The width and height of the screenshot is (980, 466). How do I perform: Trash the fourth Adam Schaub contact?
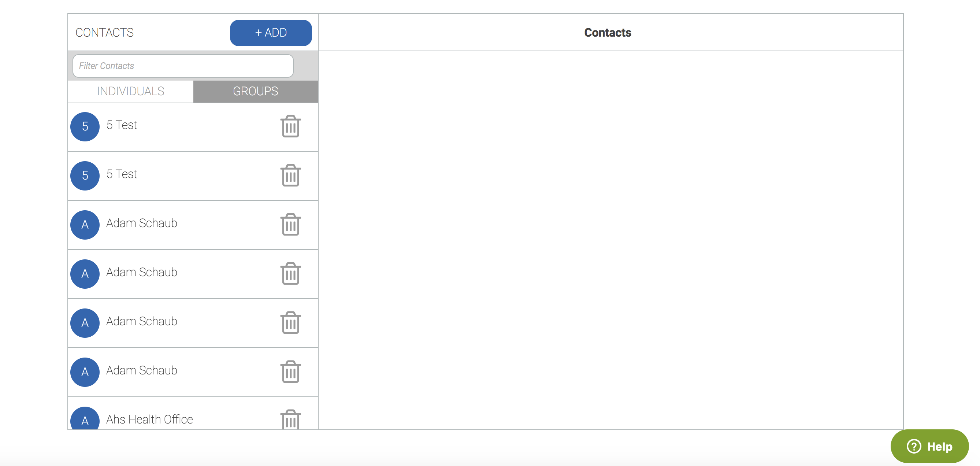point(291,371)
